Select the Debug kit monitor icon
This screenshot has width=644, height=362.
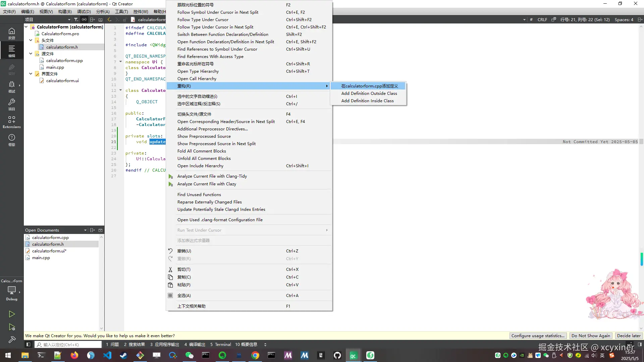pos(12,290)
